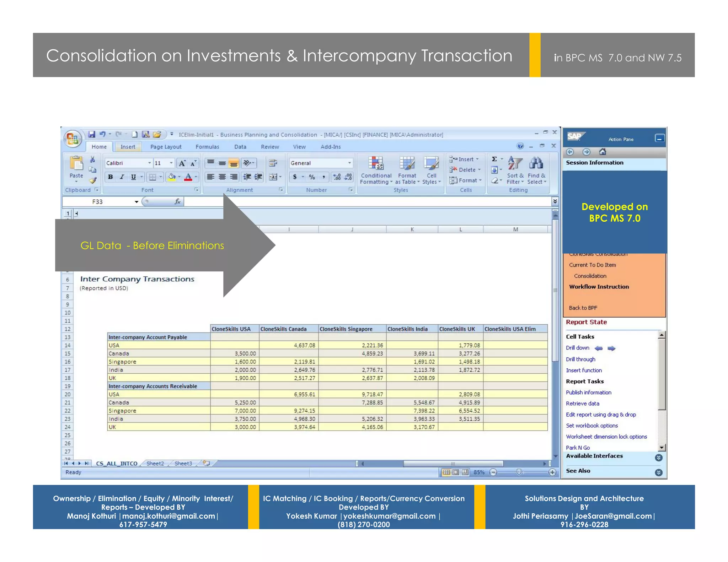This screenshot has width=728, height=562.
Task: Click the Shrink Font icon
Action: (193, 163)
